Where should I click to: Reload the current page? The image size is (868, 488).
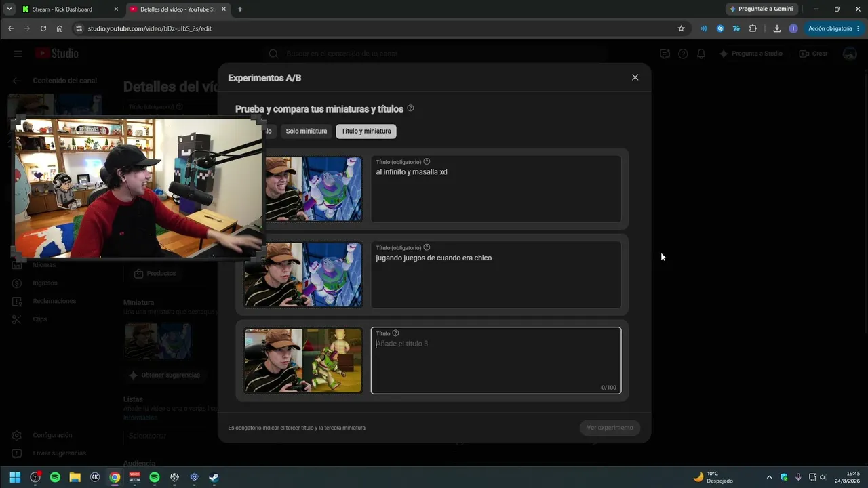(43, 28)
